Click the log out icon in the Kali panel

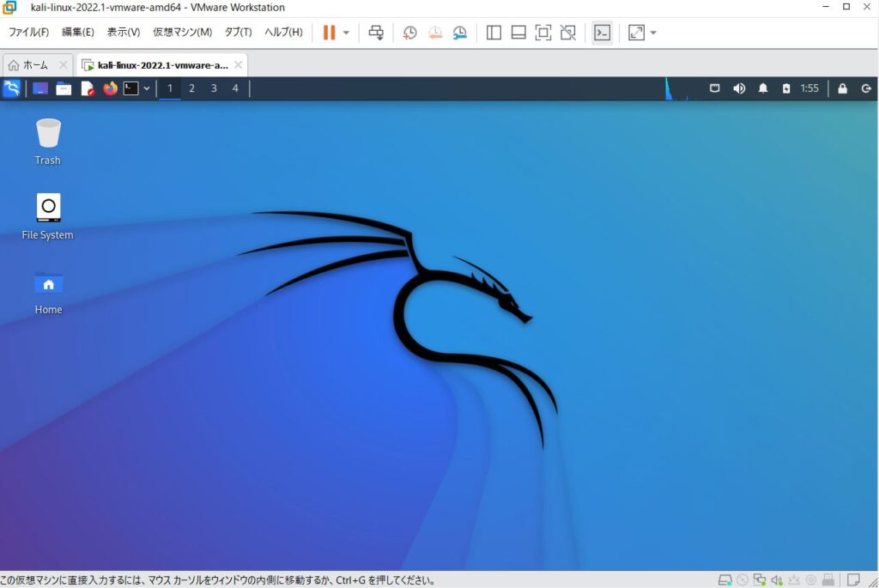point(866,88)
